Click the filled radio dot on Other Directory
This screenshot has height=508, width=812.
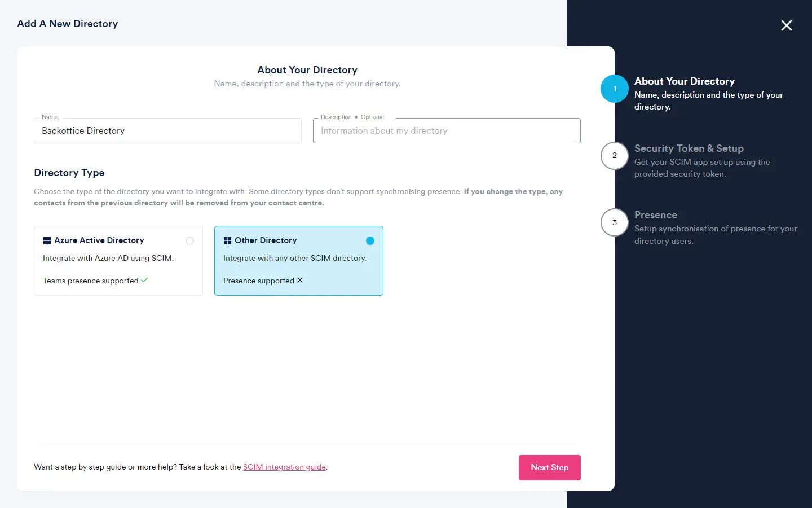point(370,240)
